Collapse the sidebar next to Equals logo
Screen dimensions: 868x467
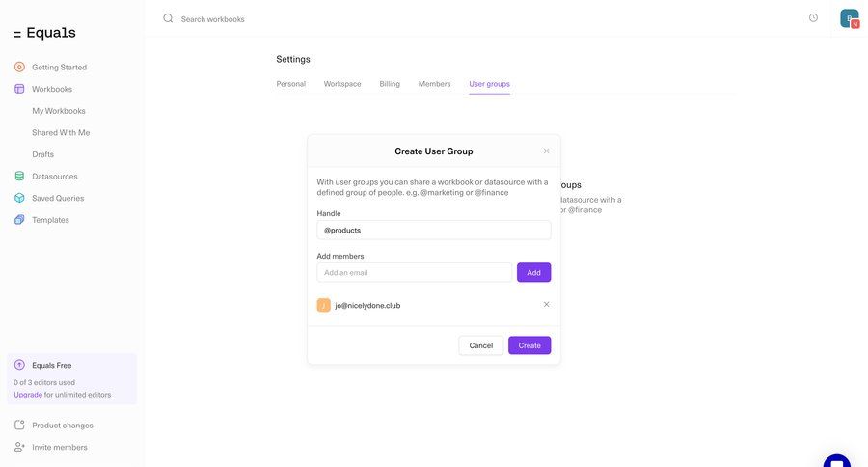point(16,34)
